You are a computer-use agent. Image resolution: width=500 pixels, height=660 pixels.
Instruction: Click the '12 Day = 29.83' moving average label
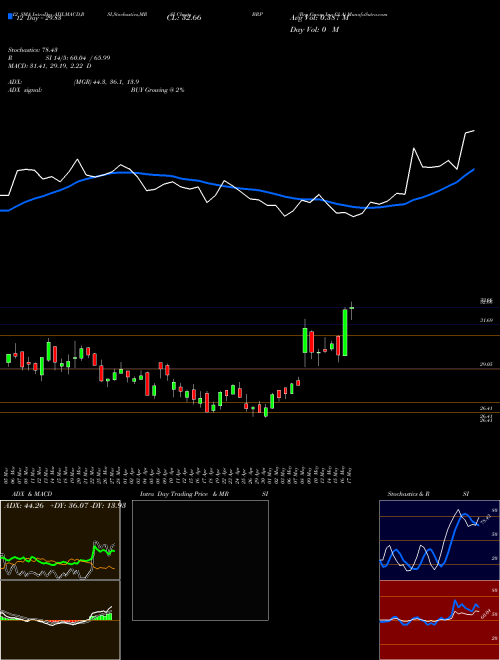click(x=37, y=18)
